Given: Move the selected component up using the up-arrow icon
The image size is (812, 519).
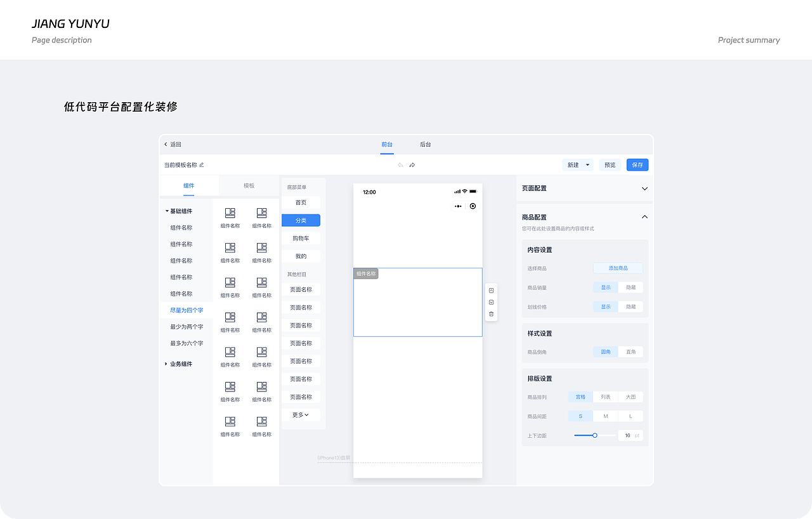Looking at the screenshot, I should click(491, 290).
